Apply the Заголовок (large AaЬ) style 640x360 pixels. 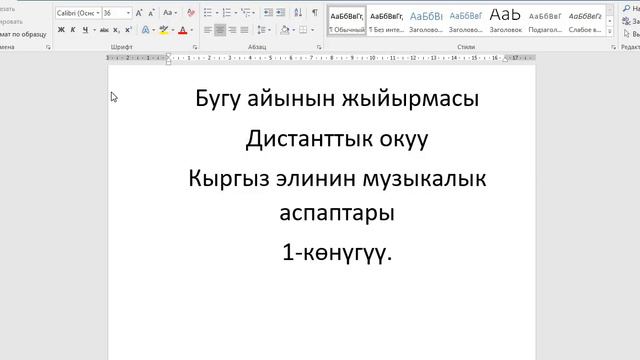click(x=505, y=21)
